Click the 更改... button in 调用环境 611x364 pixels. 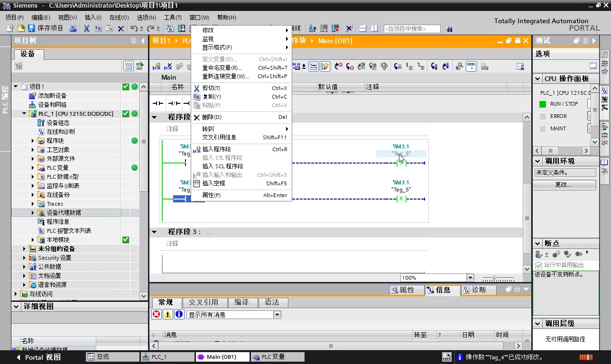click(564, 185)
